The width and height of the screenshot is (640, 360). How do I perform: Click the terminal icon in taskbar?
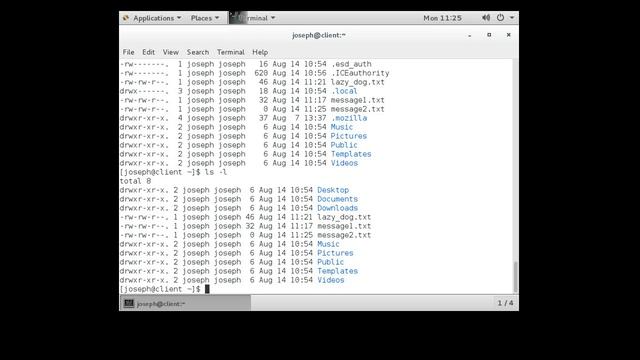pos(129,303)
